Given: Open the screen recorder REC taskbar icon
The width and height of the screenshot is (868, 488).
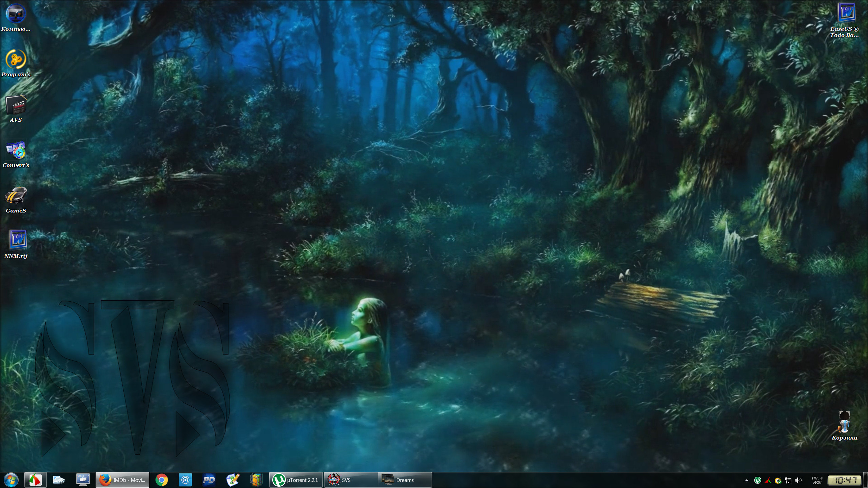Looking at the screenshot, I should pos(83,480).
